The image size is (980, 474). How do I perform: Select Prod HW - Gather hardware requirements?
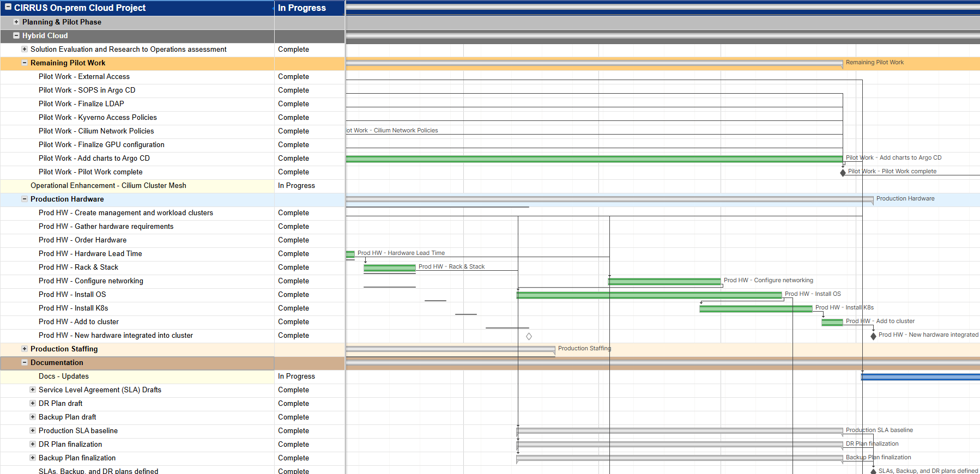pos(106,227)
